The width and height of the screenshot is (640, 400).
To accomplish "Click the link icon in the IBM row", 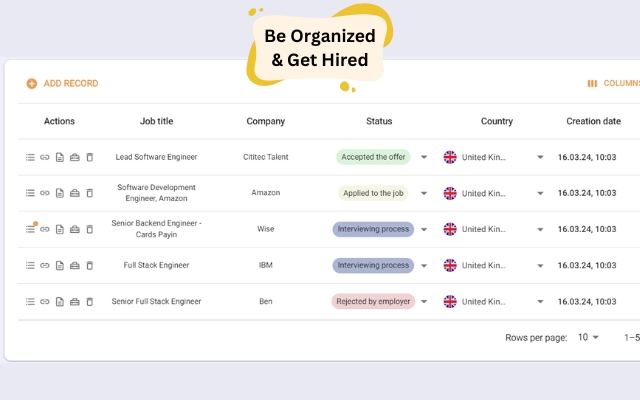I will point(45,266).
